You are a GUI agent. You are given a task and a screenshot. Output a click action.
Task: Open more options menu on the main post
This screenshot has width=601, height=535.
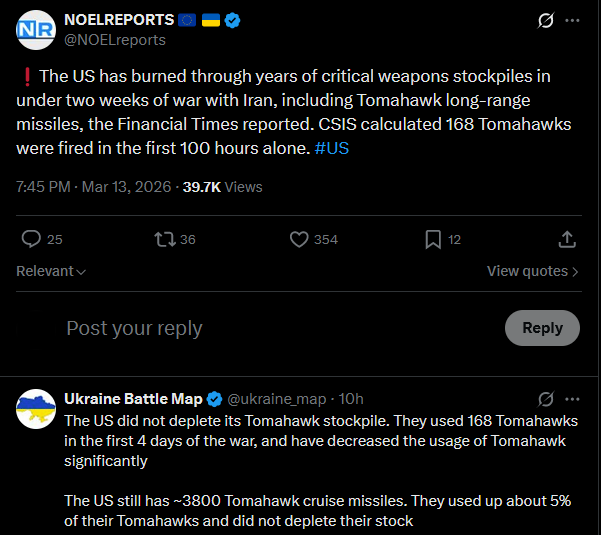point(572,21)
